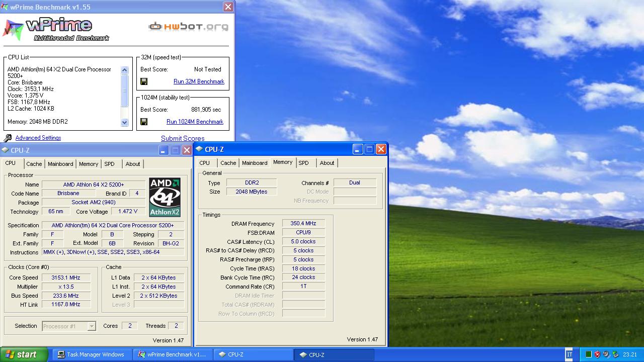Click the Bank Cycle Time value 24 clocks
Screen dimensions: 644x362
[x=303, y=277]
